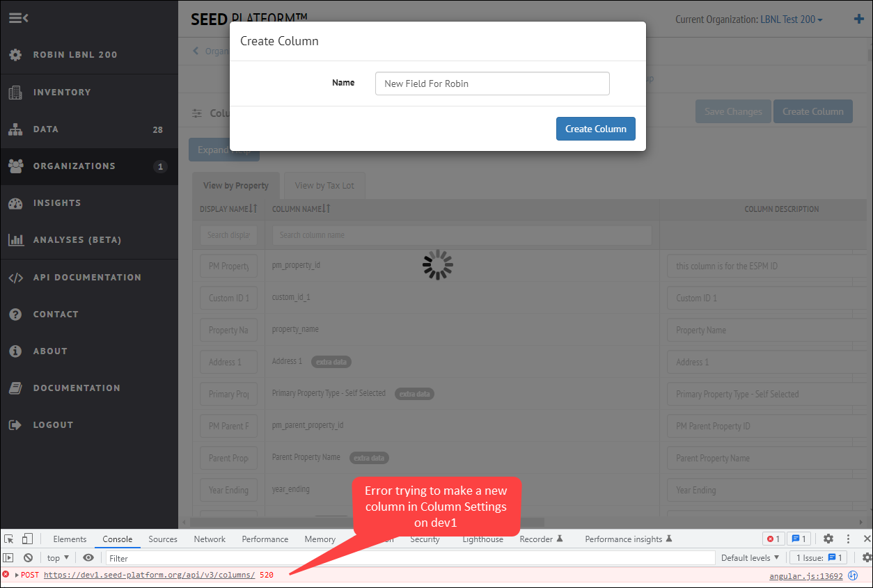Image resolution: width=873 pixels, height=588 pixels.
Task: Open Insights from the sidebar
Action: click(x=56, y=202)
